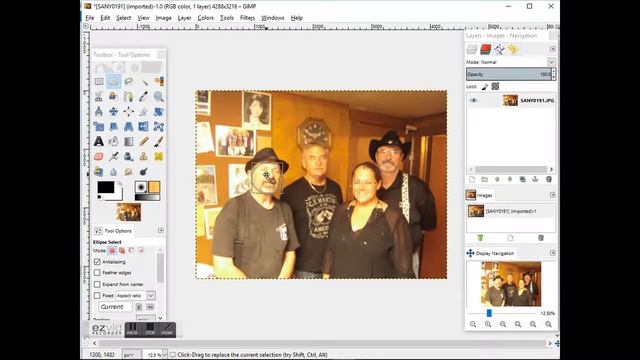Image resolution: width=640 pixels, height=360 pixels.
Task: Select the Rotate tool
Action: (159, 111)
